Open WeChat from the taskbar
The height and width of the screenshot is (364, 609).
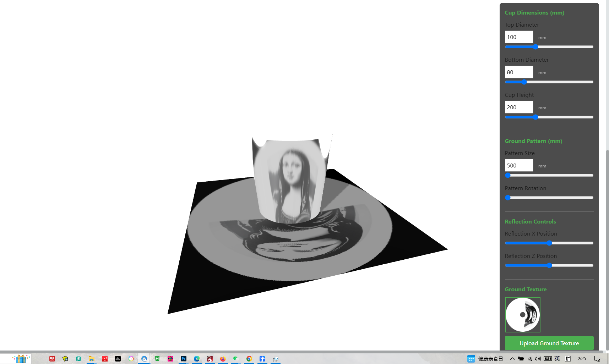coord(236,359)
